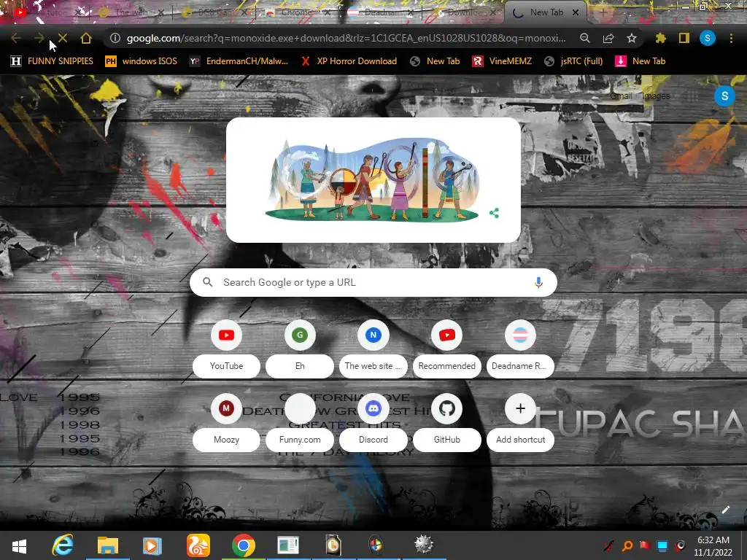747x560 pixels.
Task: Open VineMEMZ bookmark
Action: point(502,61)
